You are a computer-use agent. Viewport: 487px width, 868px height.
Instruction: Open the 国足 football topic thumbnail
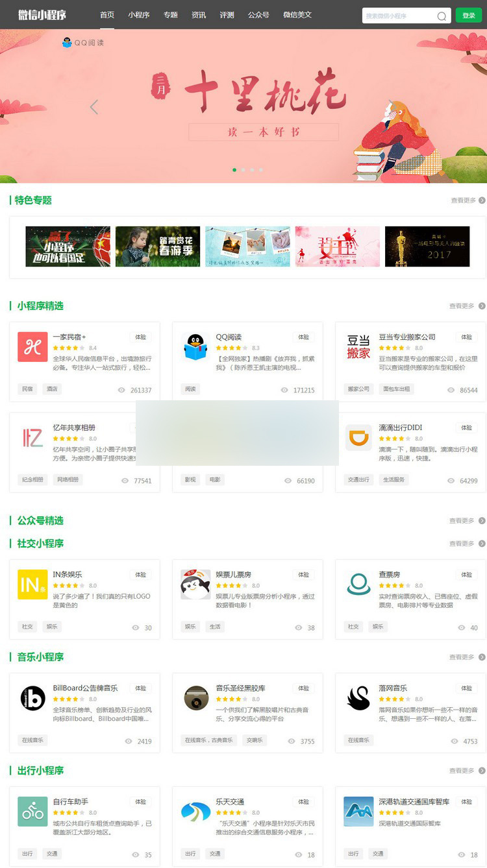(68, 247)
